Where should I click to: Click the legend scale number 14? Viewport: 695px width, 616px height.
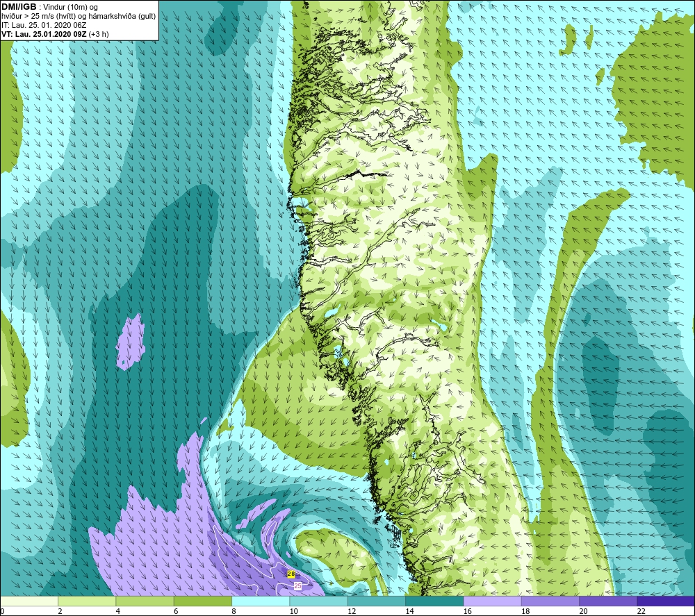(x=409, y=611)
